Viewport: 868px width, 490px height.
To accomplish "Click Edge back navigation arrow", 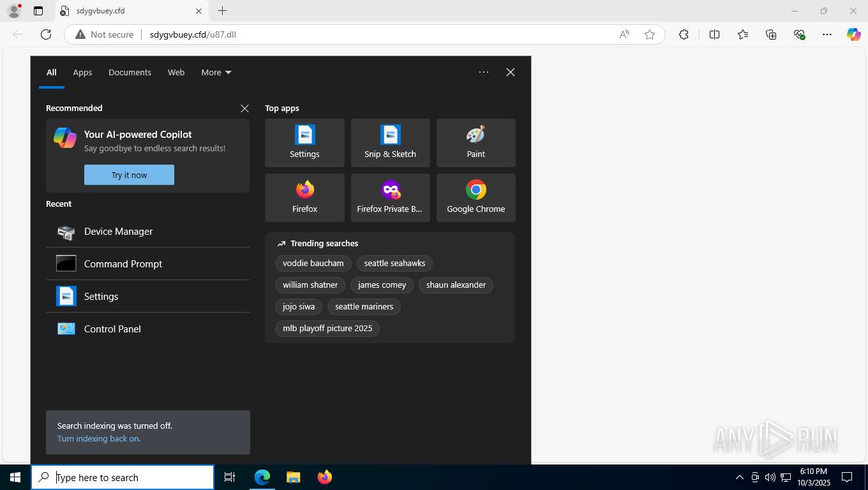I will 18,34.
